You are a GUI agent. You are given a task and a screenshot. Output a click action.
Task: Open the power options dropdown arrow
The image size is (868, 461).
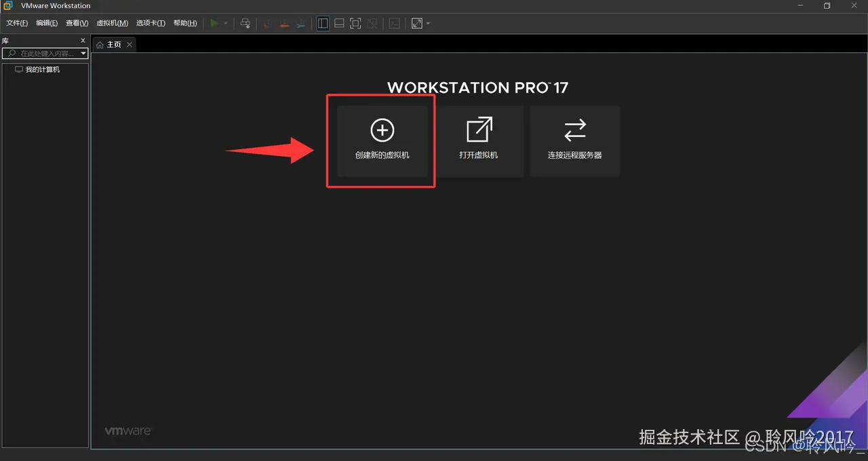pyautogui.click(x=226, y=23)
